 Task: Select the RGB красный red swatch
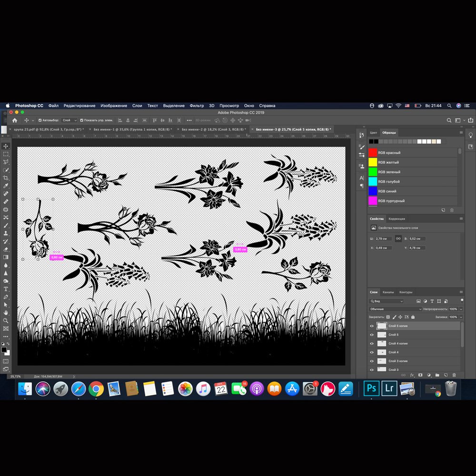click(x=373, y=153)
